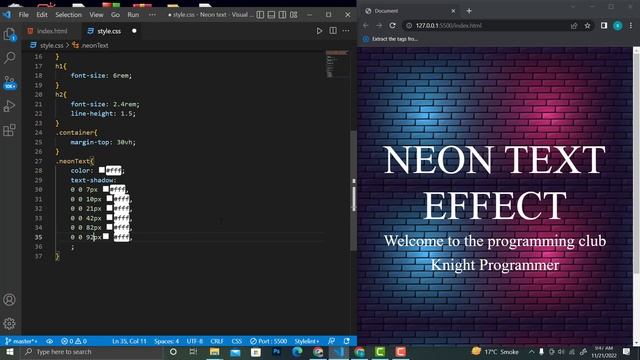Screen dimensions: 640x360
Task: Toggle primary side bar layout icon
Action: tap(260, 15)
